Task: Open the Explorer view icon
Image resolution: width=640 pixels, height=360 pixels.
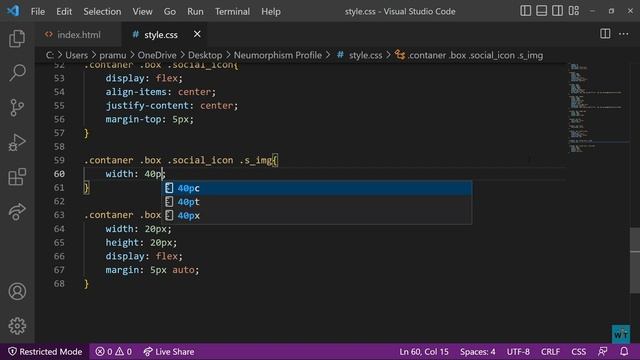Action: 17,38
